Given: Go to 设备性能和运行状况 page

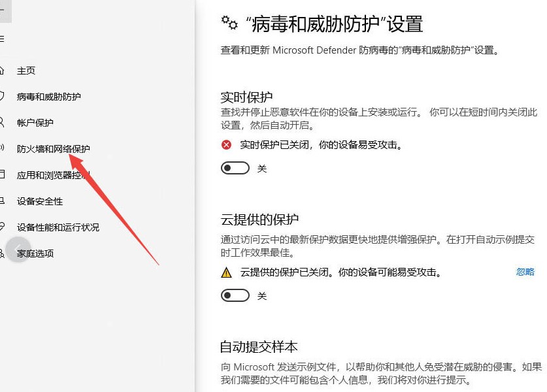Looking at the screenshot, I should tap(58, 227).
